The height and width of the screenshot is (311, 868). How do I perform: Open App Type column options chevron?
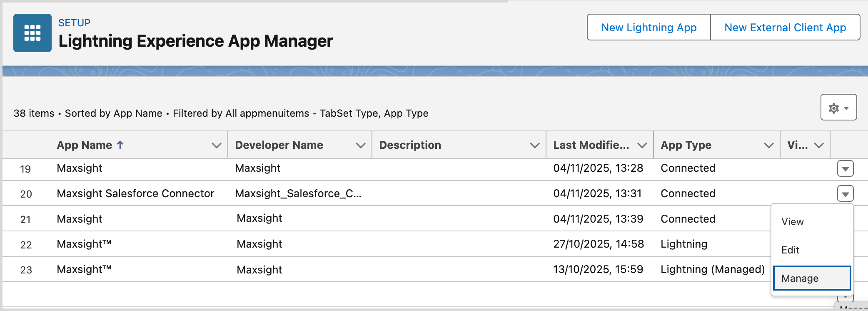(769, 145)
